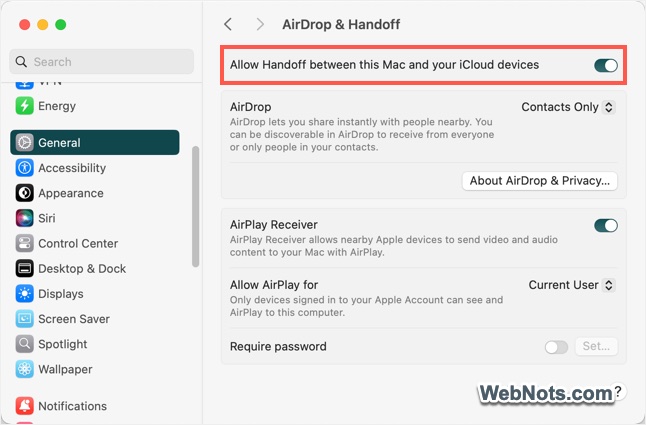This screenshot has width=646, height=425.
Task: Open Appearance settings
Action: (95, 193)
